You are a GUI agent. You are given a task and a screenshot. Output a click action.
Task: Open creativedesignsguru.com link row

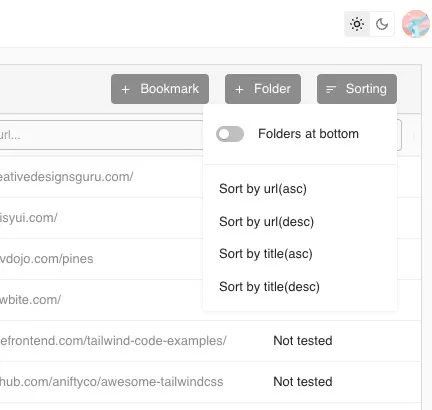click(x=67, y=177)
